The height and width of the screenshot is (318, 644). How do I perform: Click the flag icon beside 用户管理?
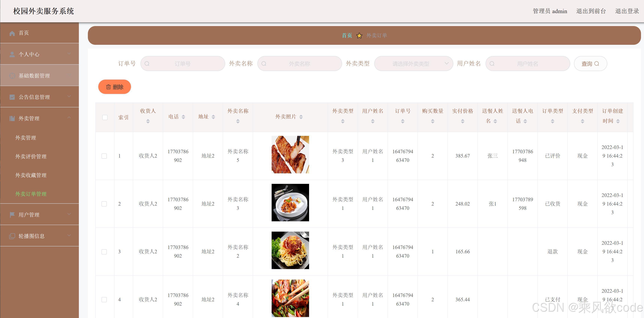[x=12, y=215]
